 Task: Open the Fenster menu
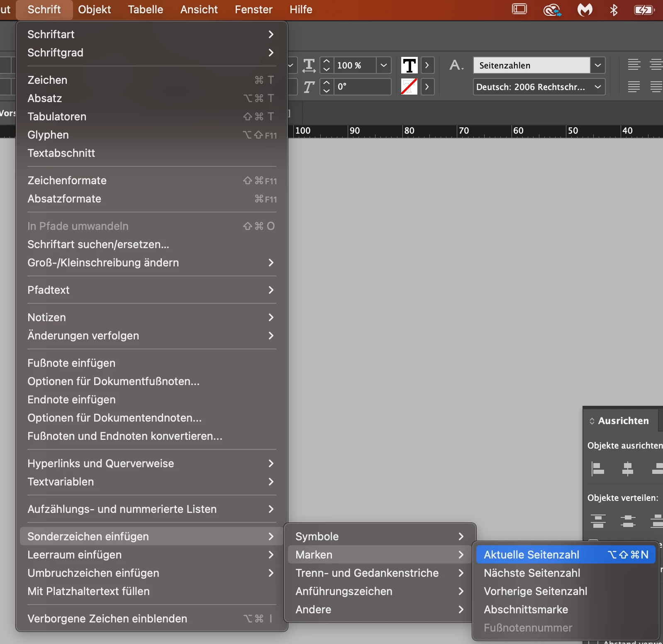[x=253, y=10]
